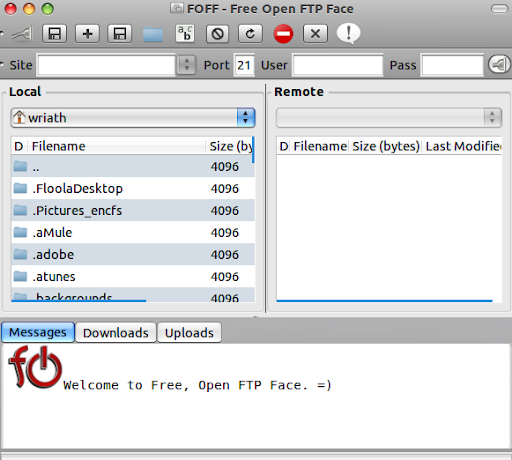Click the local list vertical scrollbar

click(253, 150)
